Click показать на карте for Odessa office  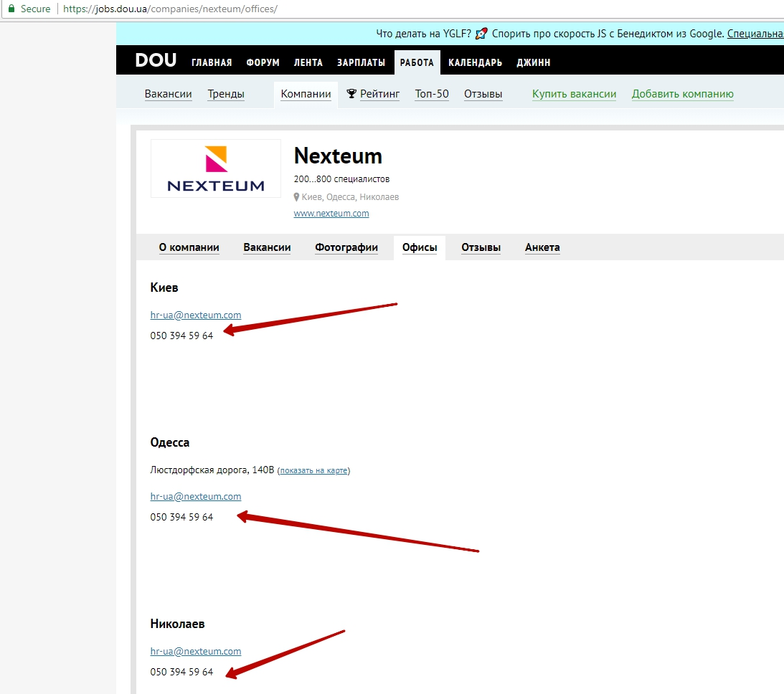(x=313, y=471)
